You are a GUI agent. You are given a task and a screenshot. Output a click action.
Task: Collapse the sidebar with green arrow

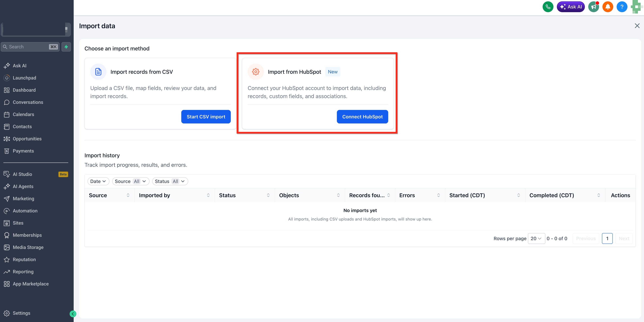[73, 314]
